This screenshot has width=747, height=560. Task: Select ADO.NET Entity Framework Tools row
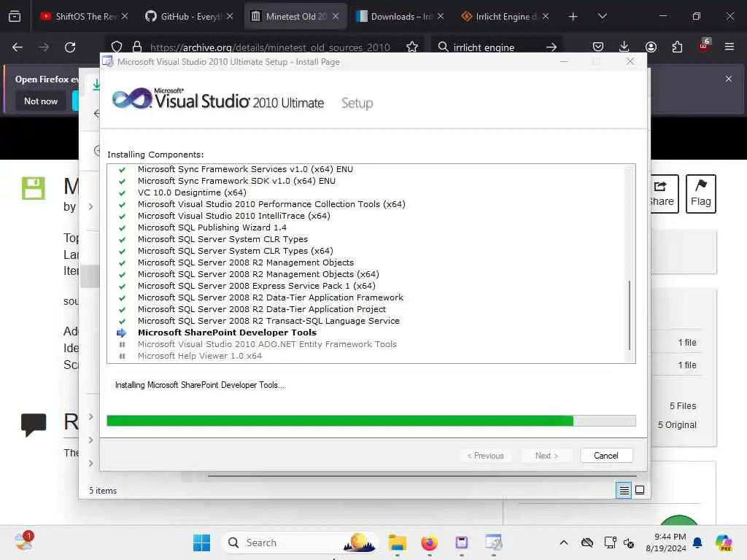point(267,344)
